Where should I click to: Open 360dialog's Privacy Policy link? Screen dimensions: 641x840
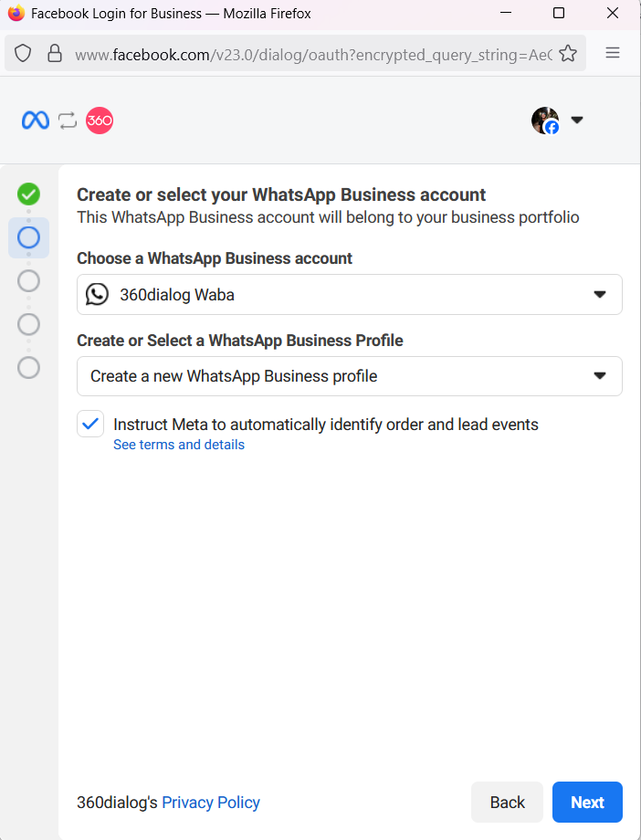(211, 803)
